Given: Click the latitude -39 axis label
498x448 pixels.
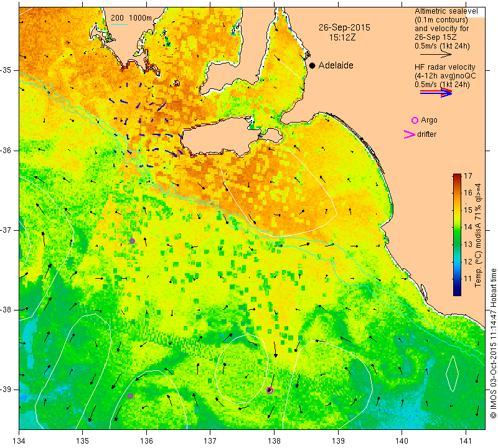Looking at the screenshot, I should coord(6,390).
